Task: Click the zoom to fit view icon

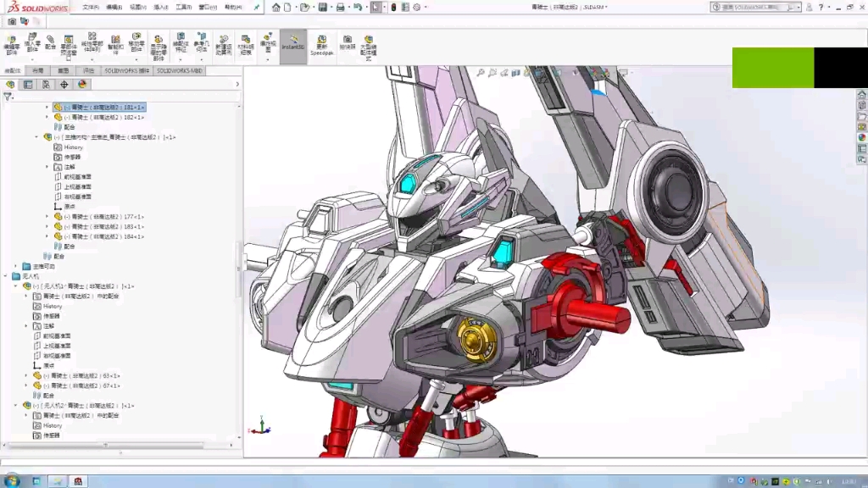Action: tap(481, 73)
